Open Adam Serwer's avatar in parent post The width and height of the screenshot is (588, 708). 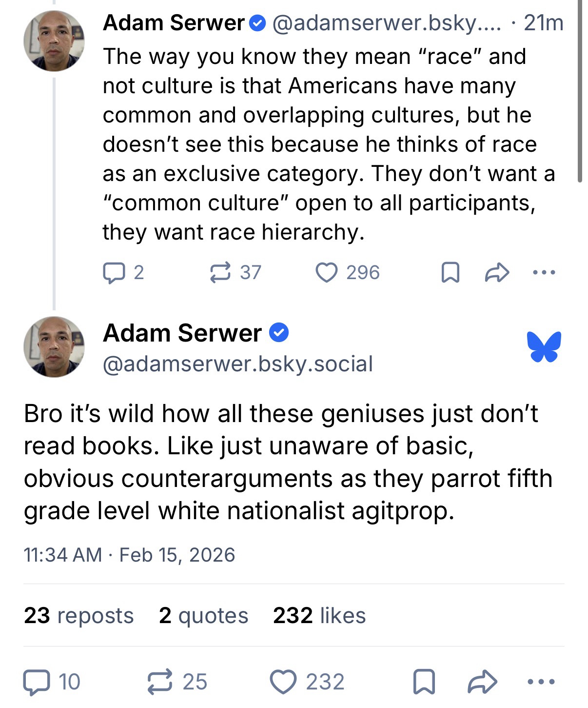coord(54,41)
